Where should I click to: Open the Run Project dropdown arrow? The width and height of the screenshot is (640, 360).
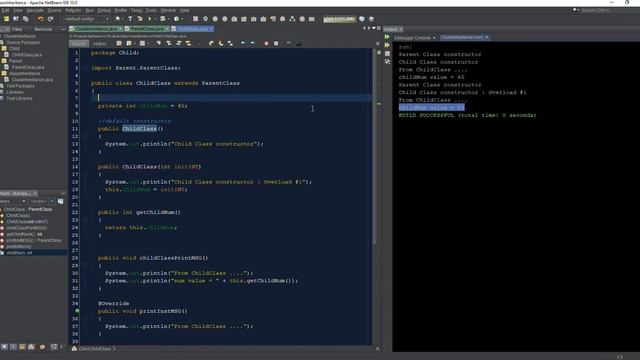tap(155, 19)
